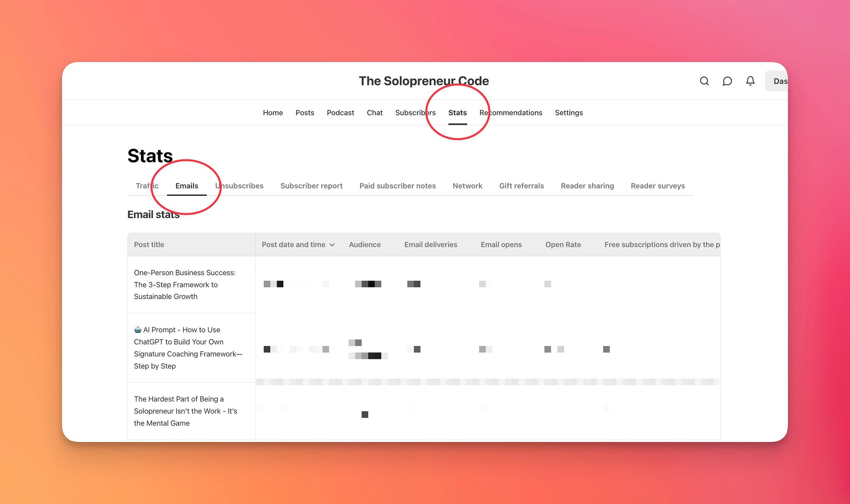This screenshot has height=504, width=850.
Task: Open the user avatar menu labeled Das
Action: point(781,81)
